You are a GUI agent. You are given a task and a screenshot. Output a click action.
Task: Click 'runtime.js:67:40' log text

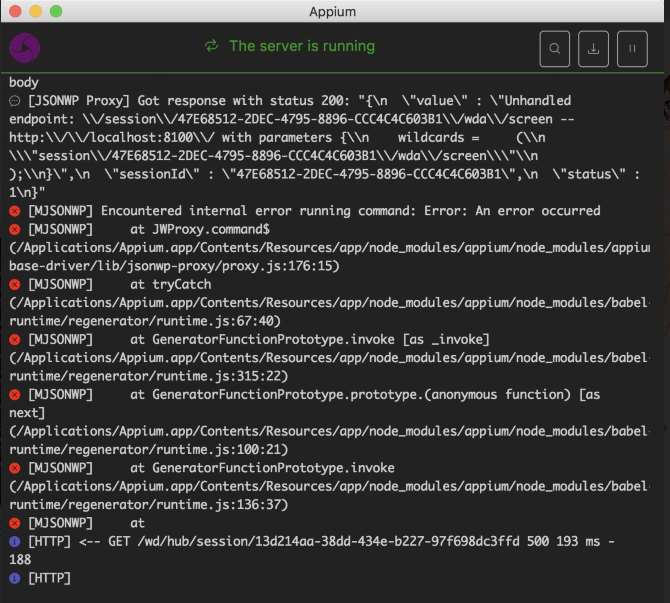pos(215,321)
